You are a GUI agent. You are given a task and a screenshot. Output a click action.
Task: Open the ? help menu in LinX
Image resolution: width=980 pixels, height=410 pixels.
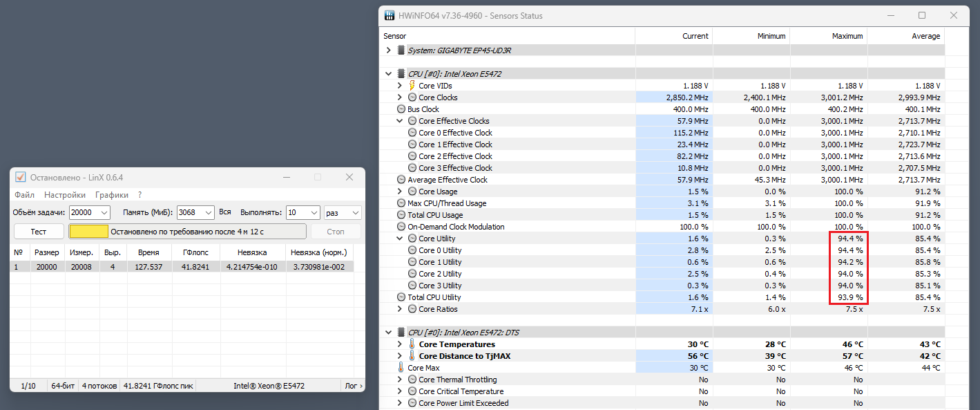tap(140, 195)
